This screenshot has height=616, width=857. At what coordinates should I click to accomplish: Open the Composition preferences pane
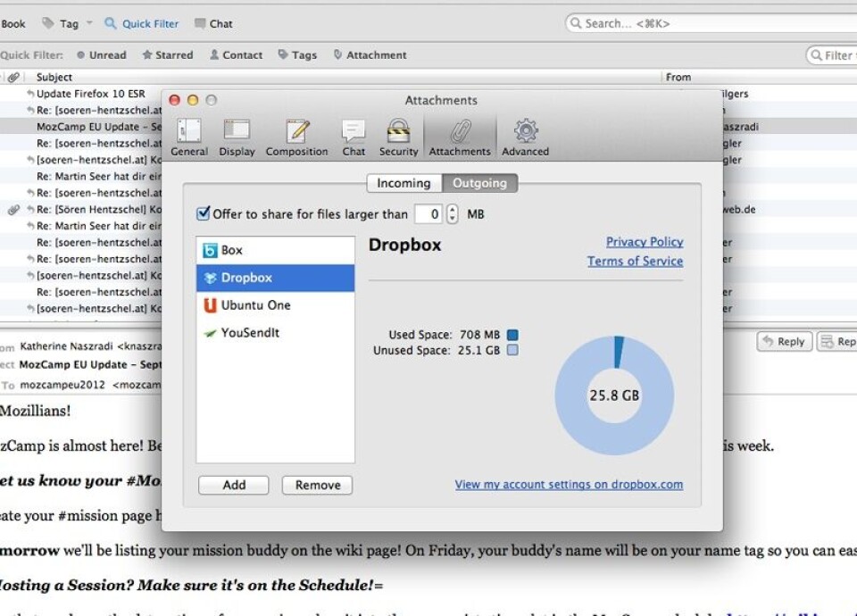(296, 137)
